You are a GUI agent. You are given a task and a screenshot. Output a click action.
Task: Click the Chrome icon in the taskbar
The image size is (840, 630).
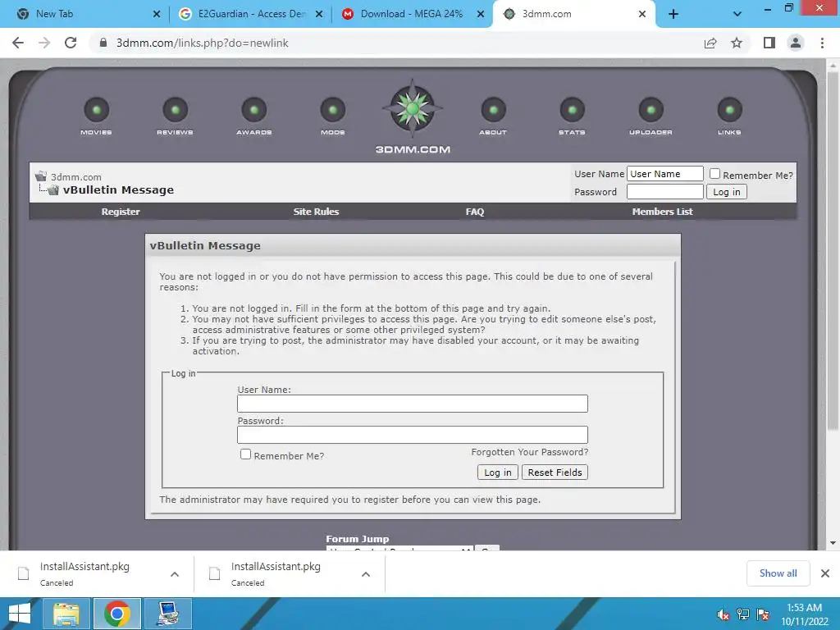click(x=117, y=614)
